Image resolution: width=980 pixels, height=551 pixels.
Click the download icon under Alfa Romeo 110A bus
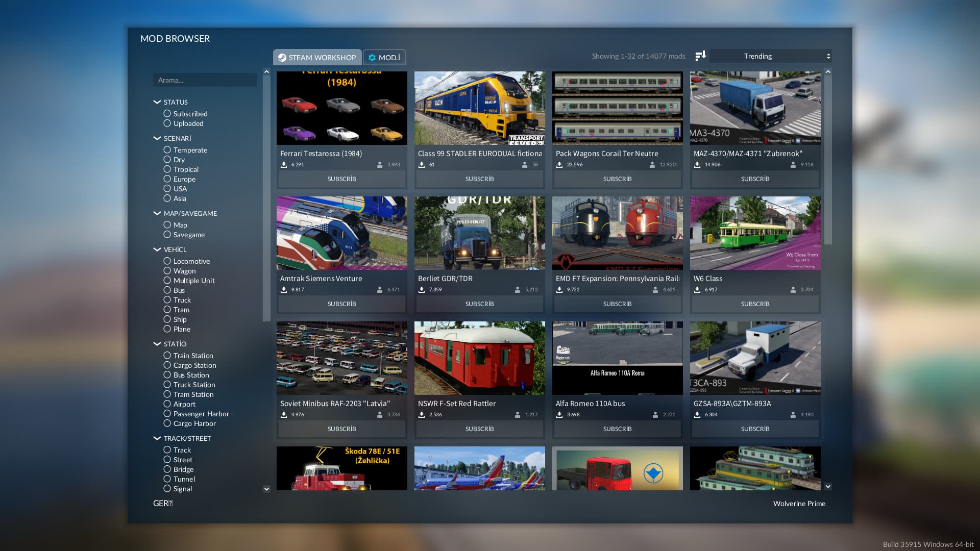click(559, 415)
